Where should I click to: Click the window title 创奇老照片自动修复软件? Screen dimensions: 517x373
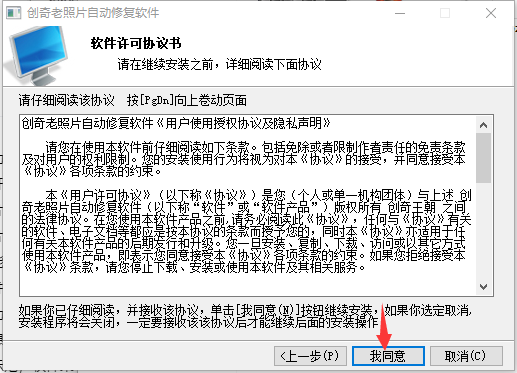pos(93,13)
